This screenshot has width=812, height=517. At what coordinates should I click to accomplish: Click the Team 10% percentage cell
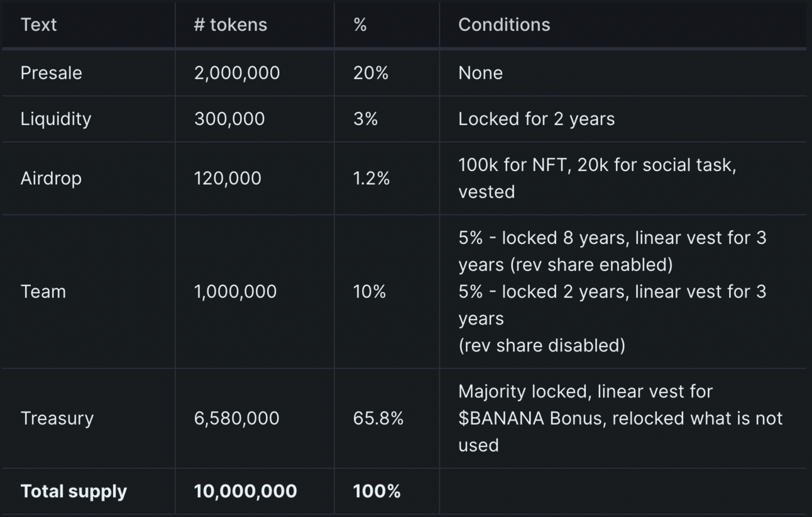click(x=370, y=292)
